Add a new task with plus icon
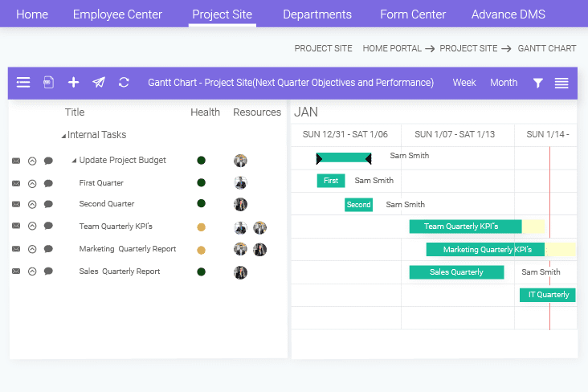Image resolution: width=588 pixels, height=392 pixels. (x=74, y=82)
